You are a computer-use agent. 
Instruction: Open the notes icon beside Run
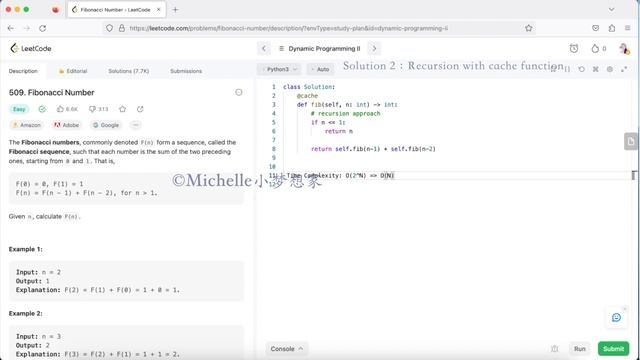pyautogui.click(x=554, y=349)
